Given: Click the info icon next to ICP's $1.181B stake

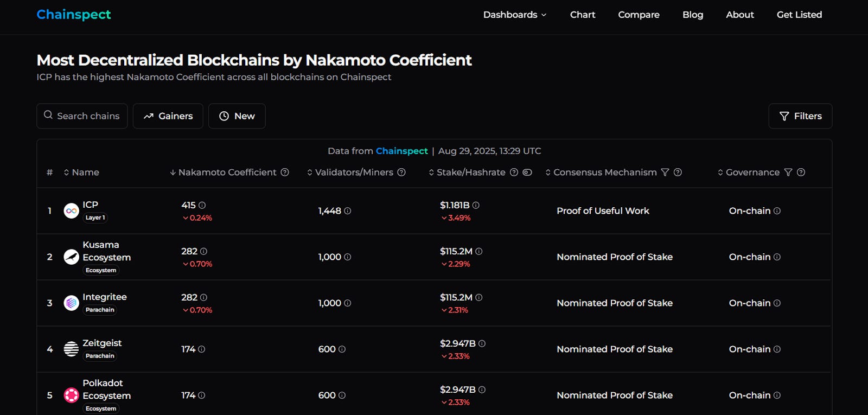Looking at the screenshot, I should 476,206.
